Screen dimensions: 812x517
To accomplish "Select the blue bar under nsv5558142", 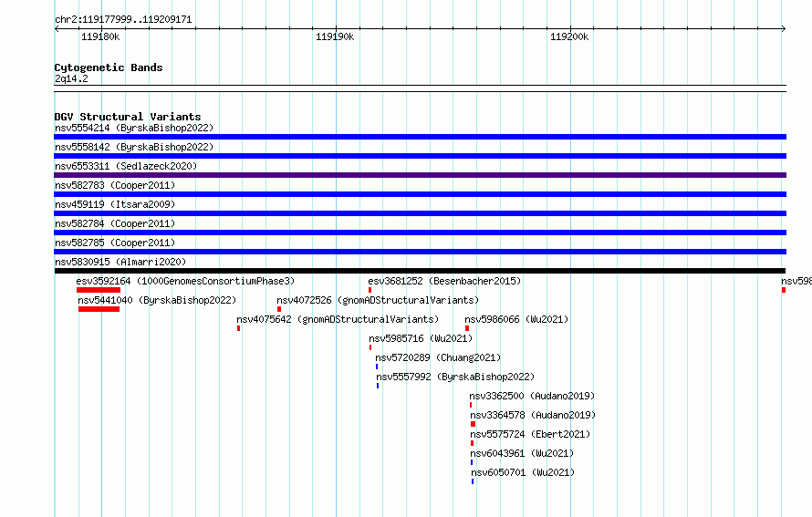I will (x=420, y=156).
